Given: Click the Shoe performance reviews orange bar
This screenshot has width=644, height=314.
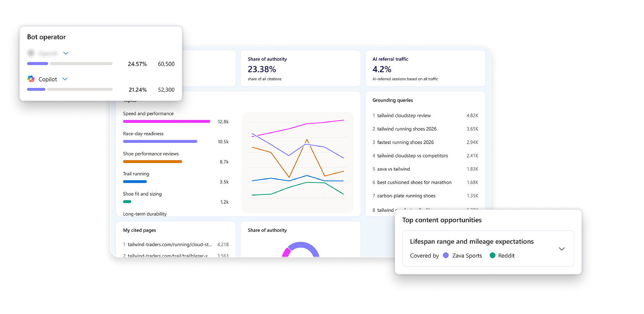Looking at the screenshot, I should (153, 162).
